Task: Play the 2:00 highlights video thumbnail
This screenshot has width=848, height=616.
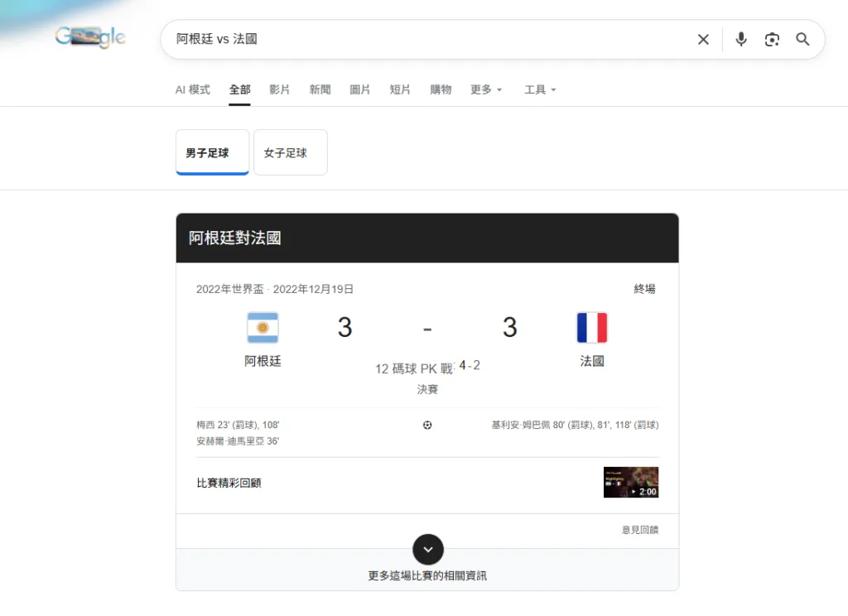Action: pos(630,482)
